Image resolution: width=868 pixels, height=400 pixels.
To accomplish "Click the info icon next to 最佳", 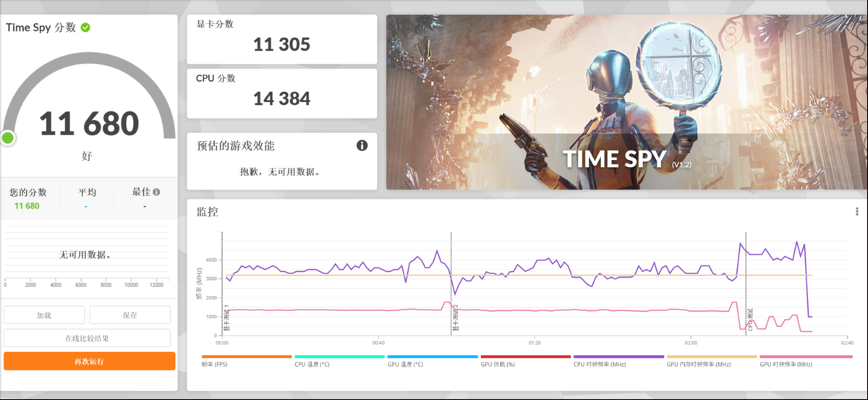I will [x=156, y=192].
